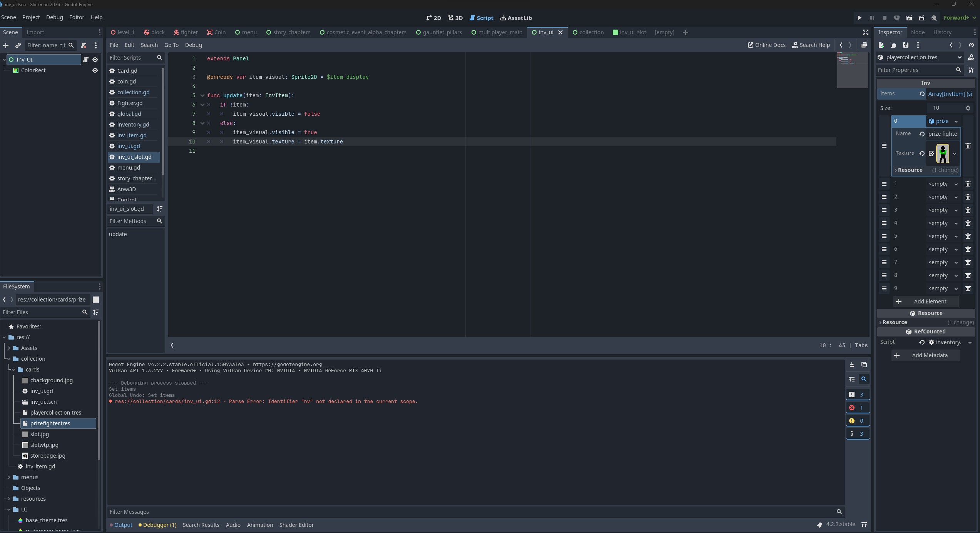Expand the menus folder in FileSystem

pyautogui.click(x=9, y=477)
